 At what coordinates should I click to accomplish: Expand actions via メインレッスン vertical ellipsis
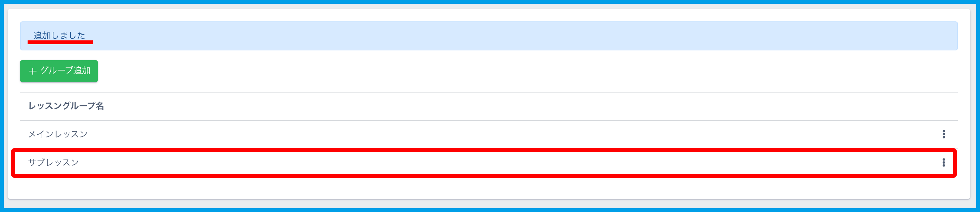943,134
